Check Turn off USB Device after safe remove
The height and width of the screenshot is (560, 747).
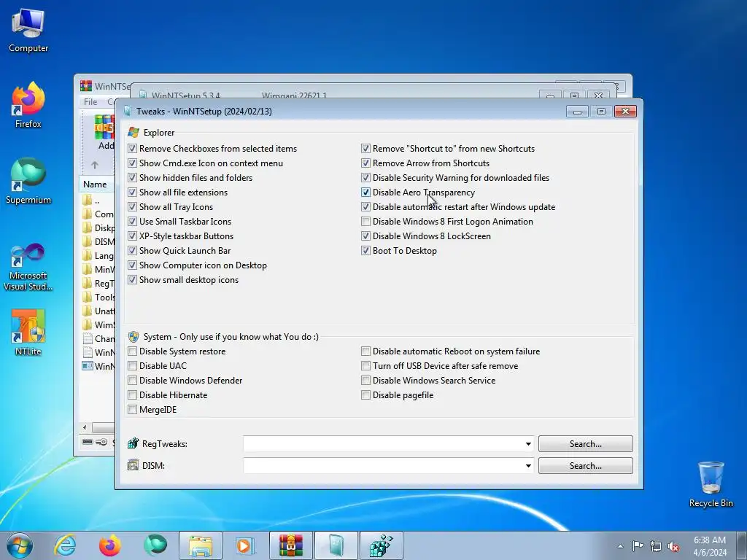coord(366,366)
